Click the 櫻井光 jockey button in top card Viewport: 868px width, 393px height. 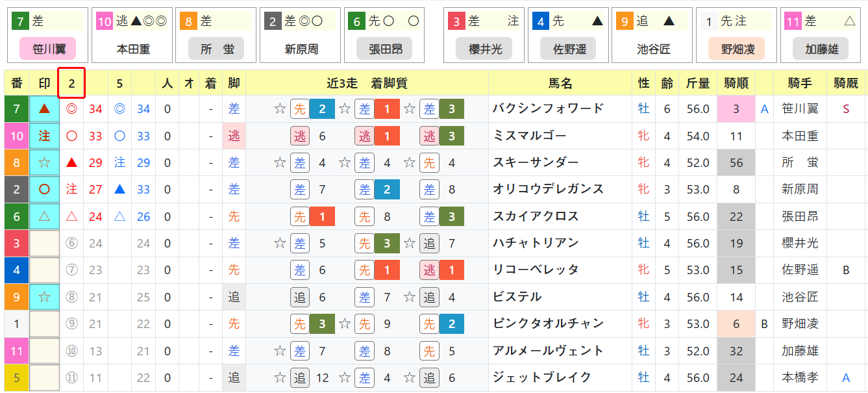(x=484, y=49)
